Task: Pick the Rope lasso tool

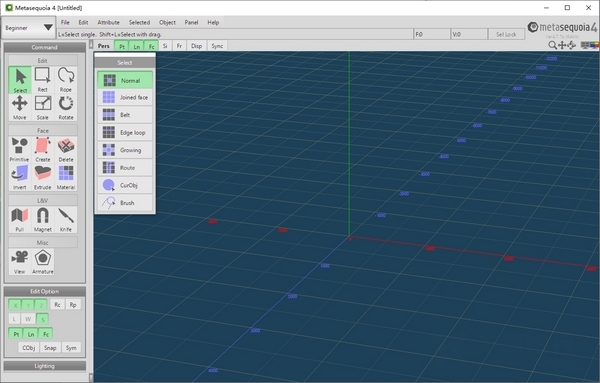Action: point(65,80)
